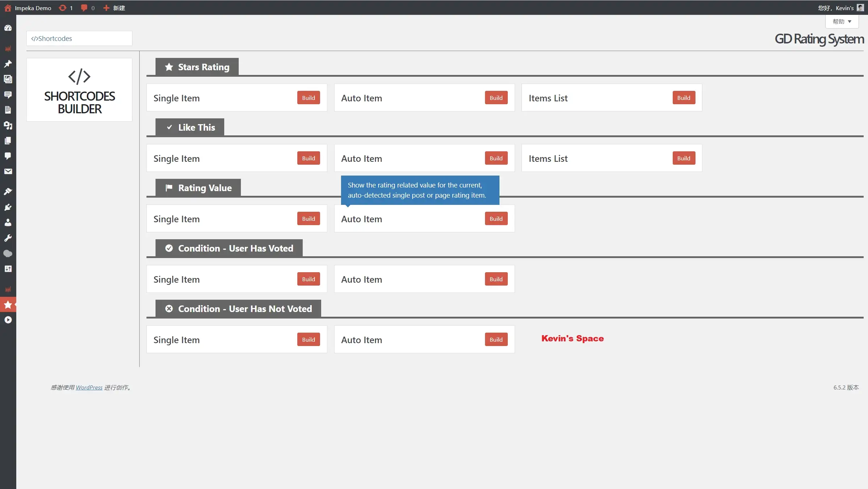Open the 新建 new content menu
Viewport: 868px width, 489px height.
click(x=114, y=8)
